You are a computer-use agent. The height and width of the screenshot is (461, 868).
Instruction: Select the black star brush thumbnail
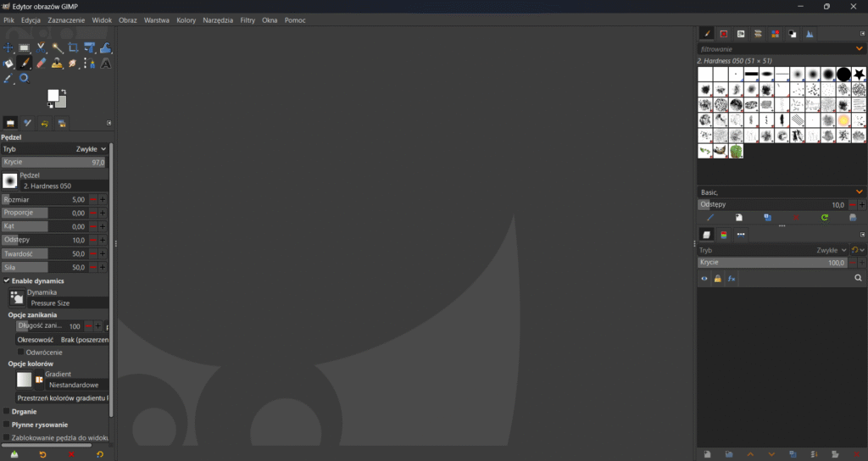[860, 75]
